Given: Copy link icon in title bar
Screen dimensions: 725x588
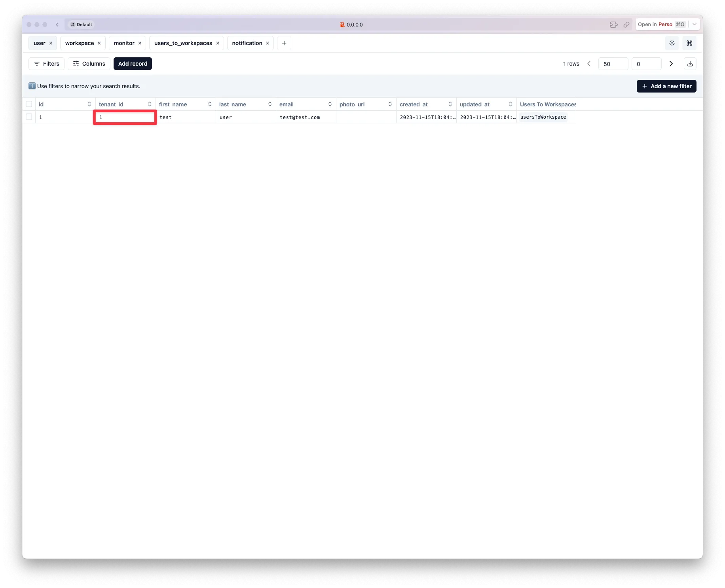Looking at the screenshot, I should [x=626, y=25].
